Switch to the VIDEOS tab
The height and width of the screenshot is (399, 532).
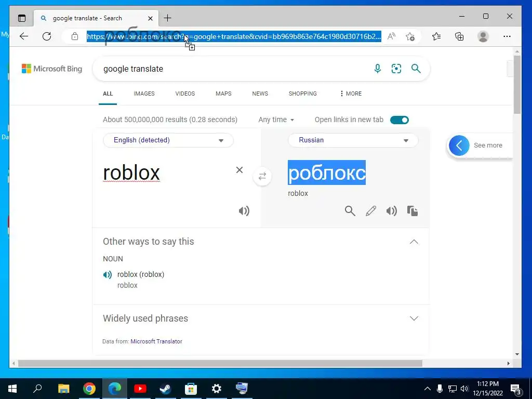[185, 94]
